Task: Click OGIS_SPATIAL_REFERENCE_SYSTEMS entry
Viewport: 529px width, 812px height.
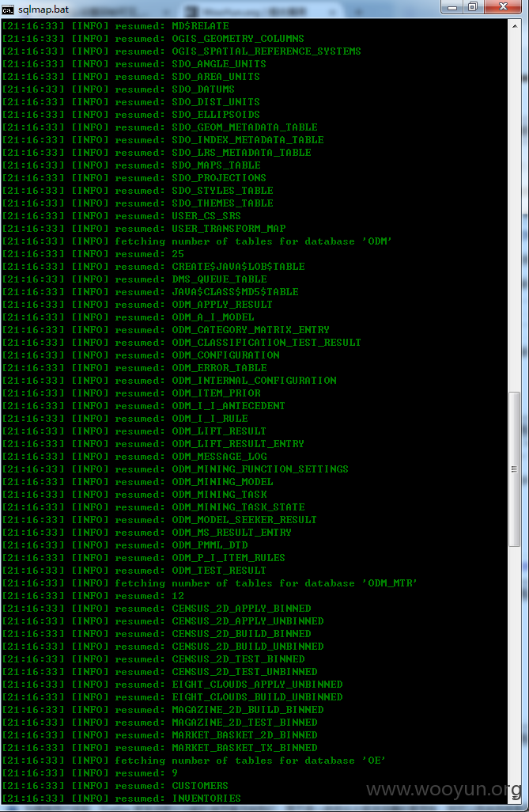Action: (x=266, y=51)
